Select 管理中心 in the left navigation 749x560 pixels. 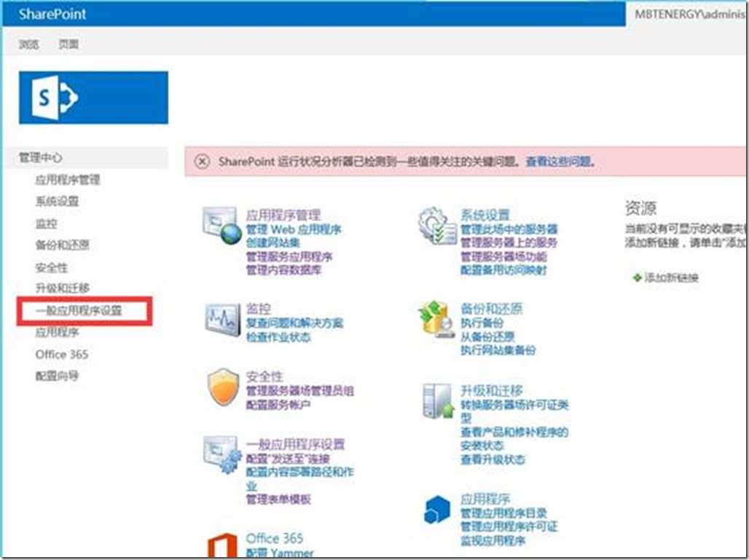click(41, 157)
